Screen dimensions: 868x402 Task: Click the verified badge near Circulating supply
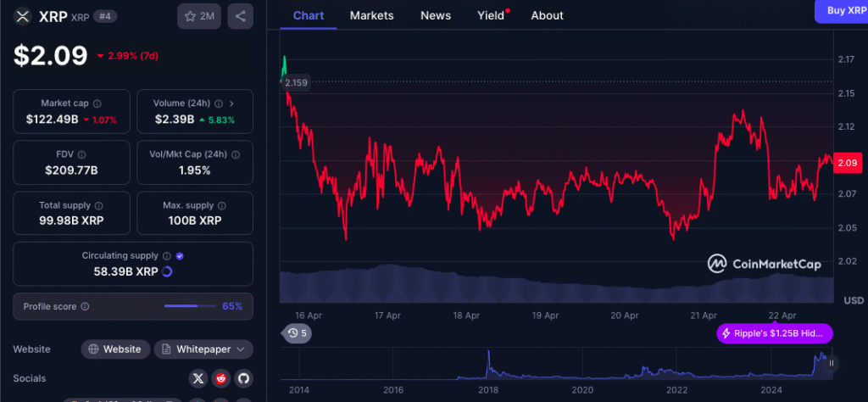[180, 256]
